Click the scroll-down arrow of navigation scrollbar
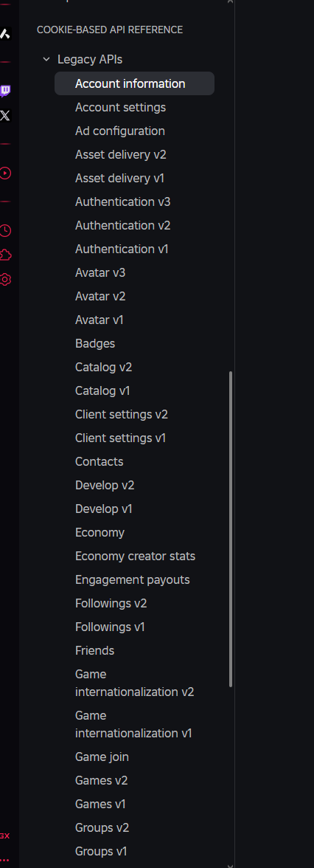The image size is (314, 868). point(231,865)
